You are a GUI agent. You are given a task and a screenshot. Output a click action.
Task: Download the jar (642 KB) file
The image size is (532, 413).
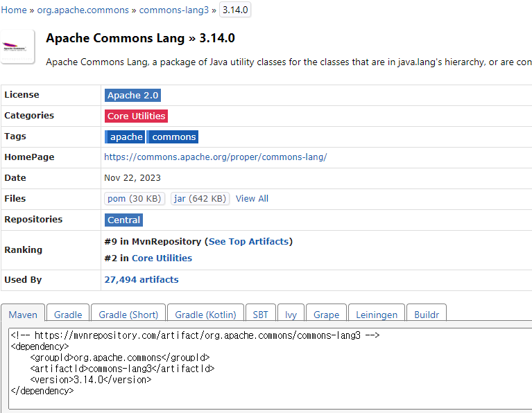(200, 199)
